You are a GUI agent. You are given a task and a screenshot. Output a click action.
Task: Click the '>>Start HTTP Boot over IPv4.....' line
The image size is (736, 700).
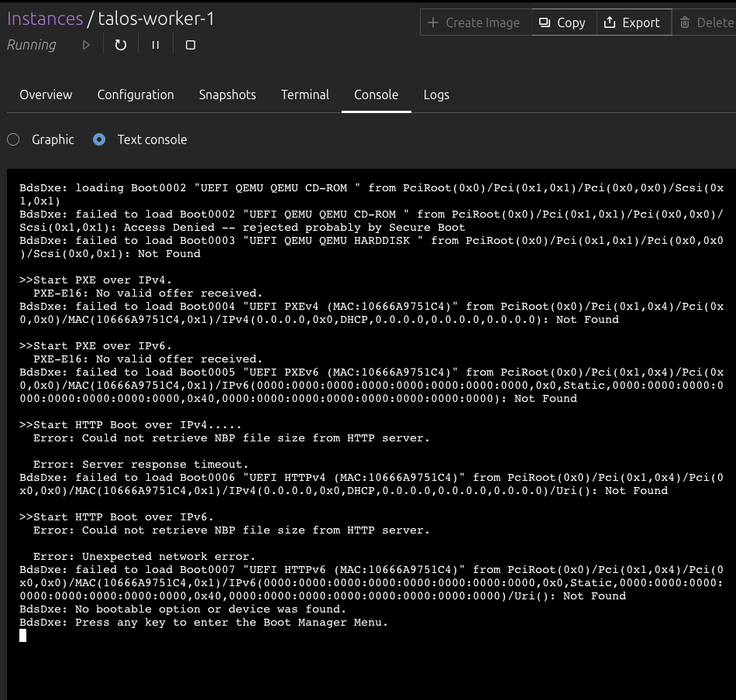pyautogui.click(x=130, y=424)
